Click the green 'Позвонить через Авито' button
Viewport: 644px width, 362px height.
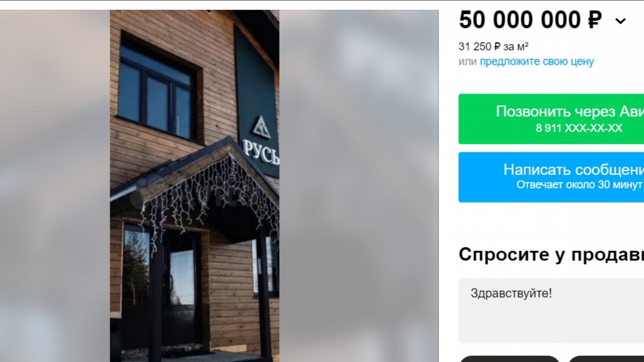tap(551, 119)
